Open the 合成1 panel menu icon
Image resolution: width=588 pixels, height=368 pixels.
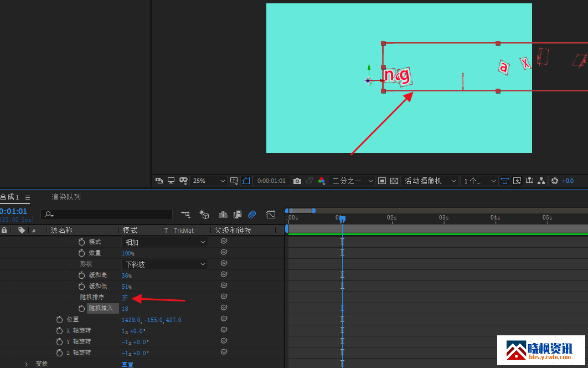27,197
